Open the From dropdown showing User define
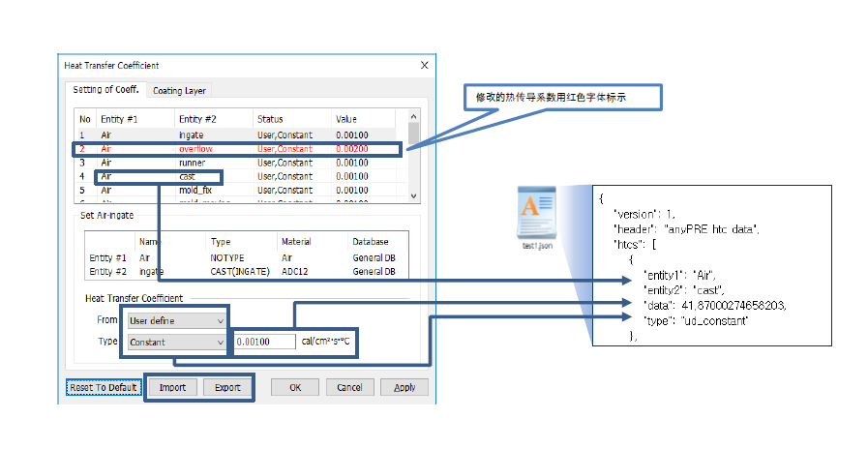This screenshot has height=449, width=868. tap(176, 319)
